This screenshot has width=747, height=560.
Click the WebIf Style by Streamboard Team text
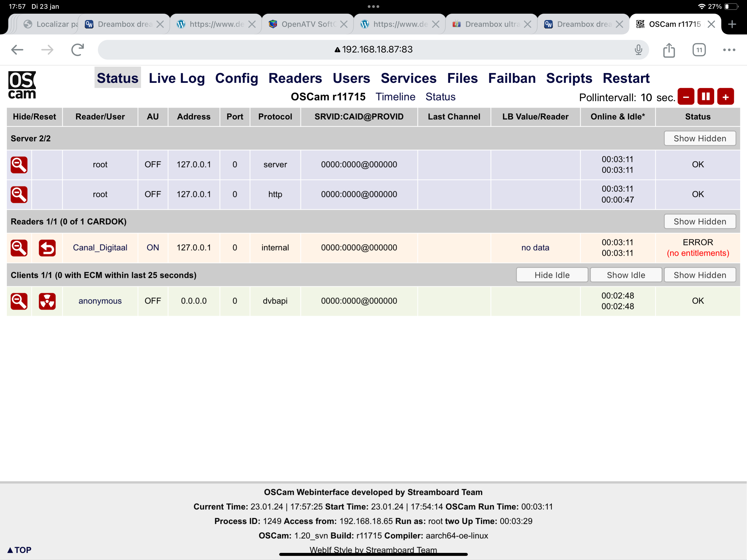pos(373,550)
